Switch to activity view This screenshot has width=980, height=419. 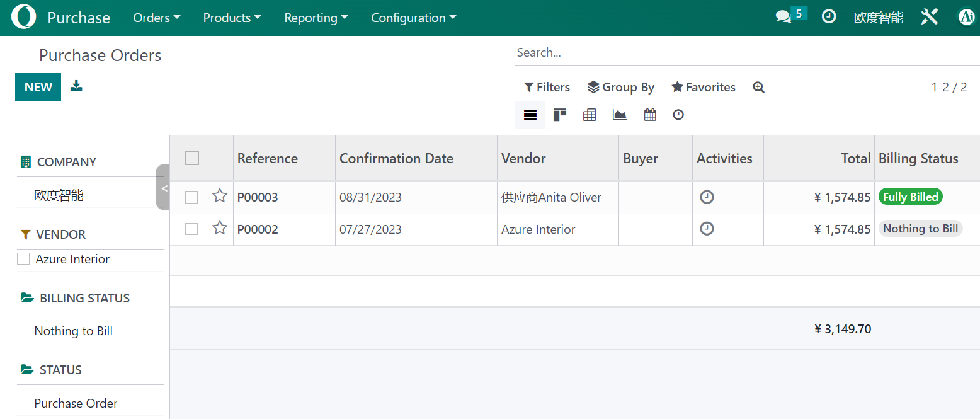pyautogui.click(x=678, y=115)
